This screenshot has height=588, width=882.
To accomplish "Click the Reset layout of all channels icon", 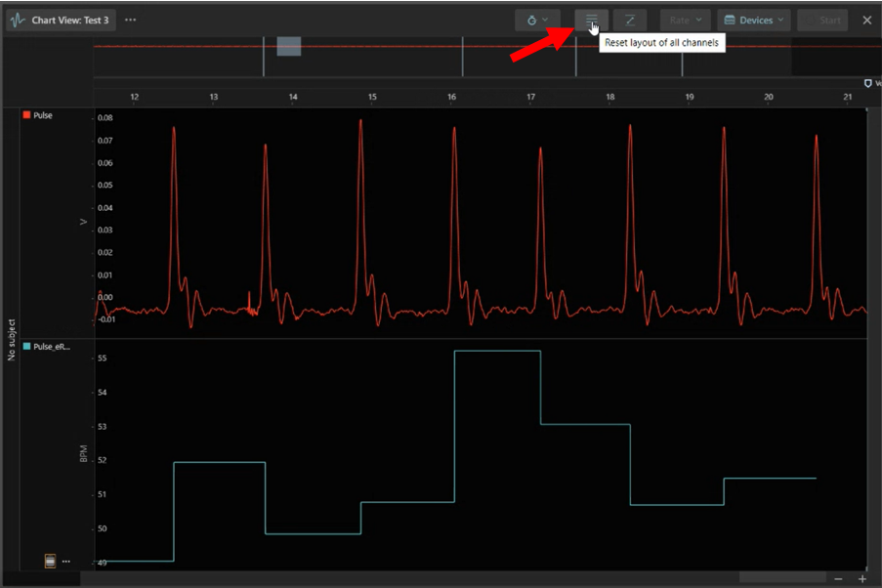I will tap(590, 20).
